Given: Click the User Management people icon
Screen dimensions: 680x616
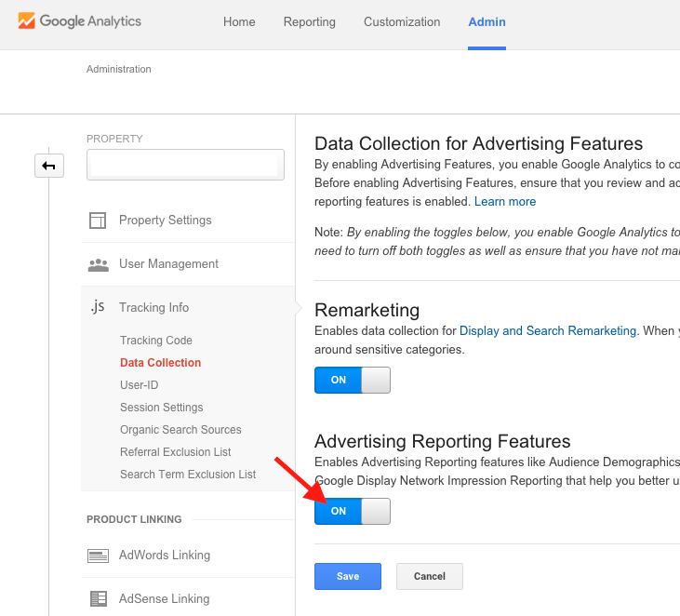Looking at the screenshot, I should tap(98, 264).
